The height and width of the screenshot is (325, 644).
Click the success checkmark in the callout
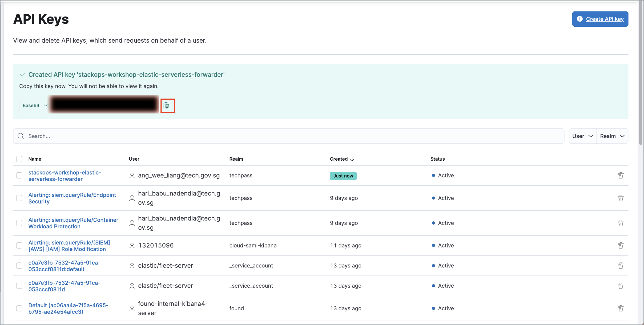pyautogui.click(x=22, y=75)
